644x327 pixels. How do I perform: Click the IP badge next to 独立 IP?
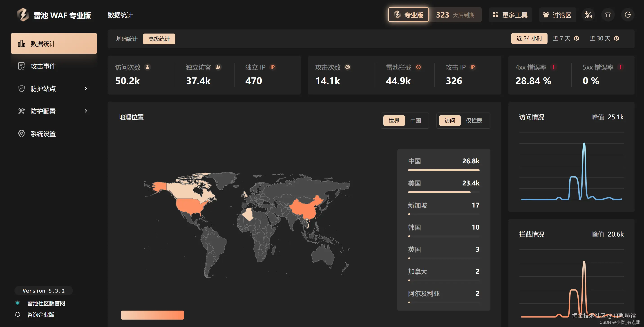[x=272, y=67]
